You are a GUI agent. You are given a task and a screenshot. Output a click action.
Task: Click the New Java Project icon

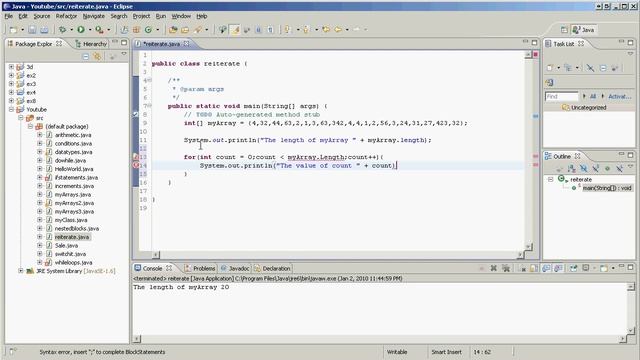coord(124,30)
